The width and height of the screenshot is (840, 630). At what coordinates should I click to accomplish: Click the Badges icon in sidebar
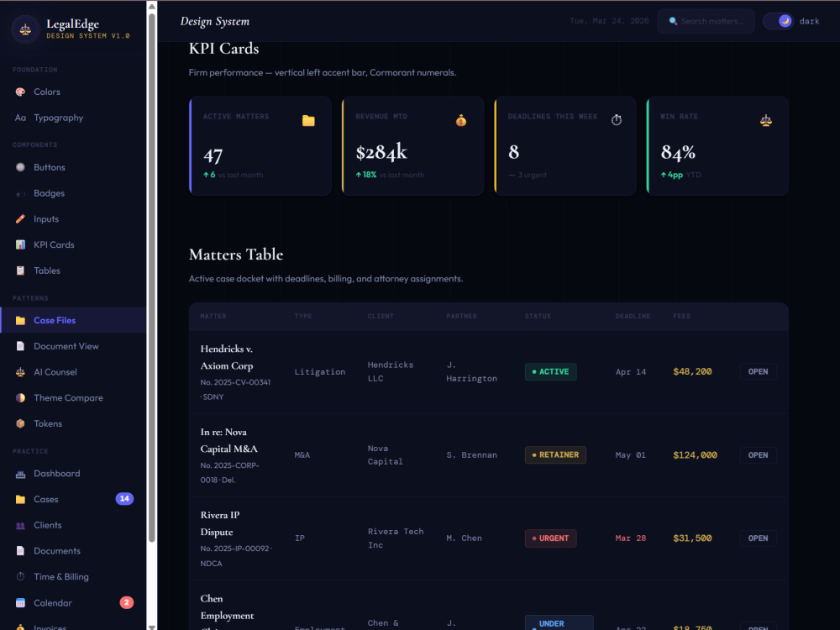[20, 193]
